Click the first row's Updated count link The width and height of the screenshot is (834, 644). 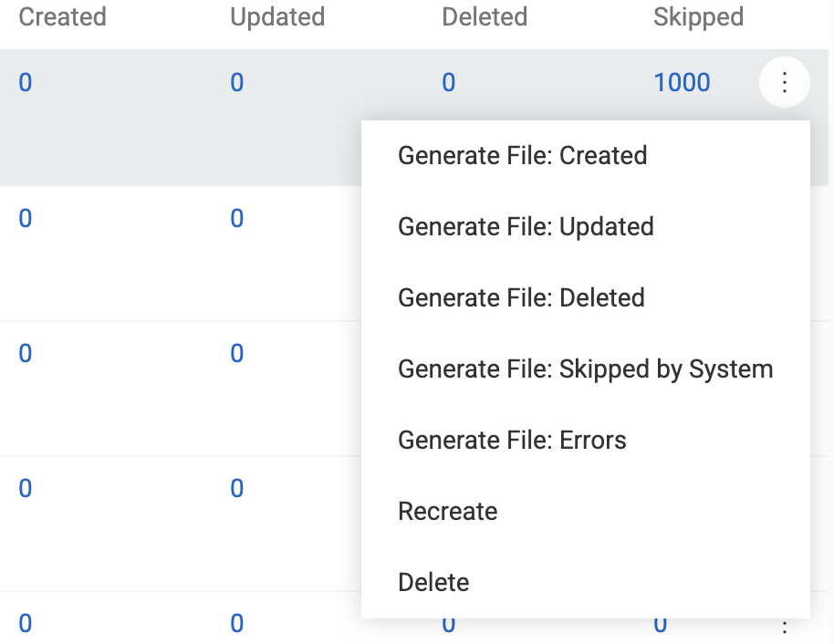click(x=236, y=81)
